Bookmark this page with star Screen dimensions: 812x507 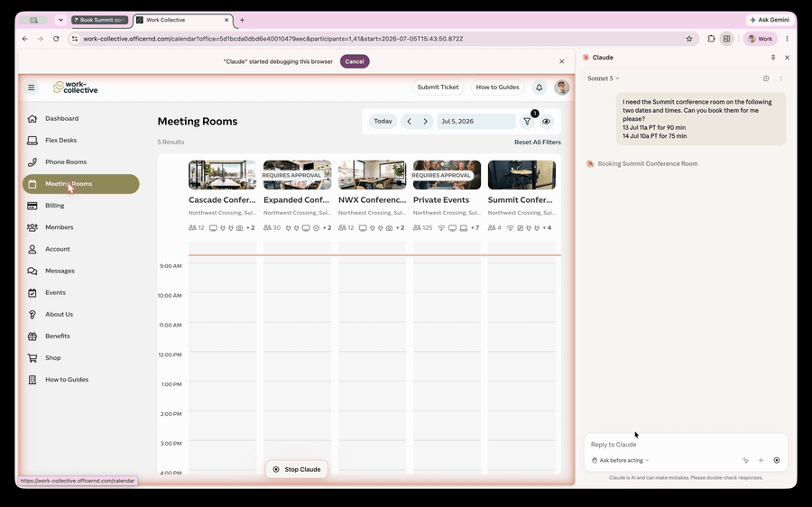pos(689,39)
